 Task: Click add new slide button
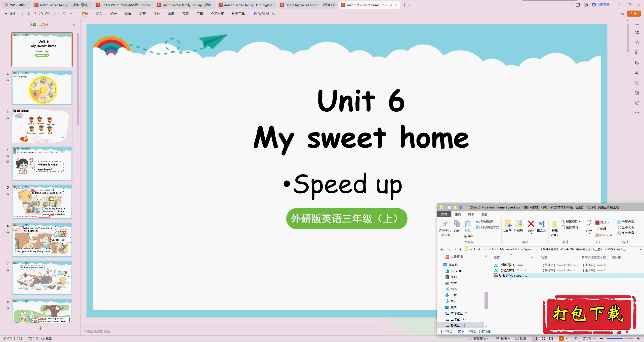click(41, 328)
